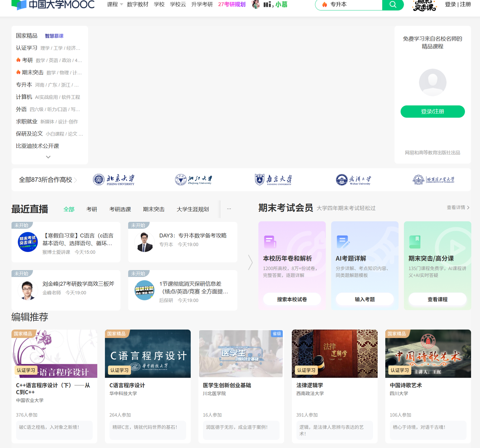Viewport: 480px width, 448px height.
Task: Click the green search magnifier button
Action: pyautogui.click(x=393, y=5)
